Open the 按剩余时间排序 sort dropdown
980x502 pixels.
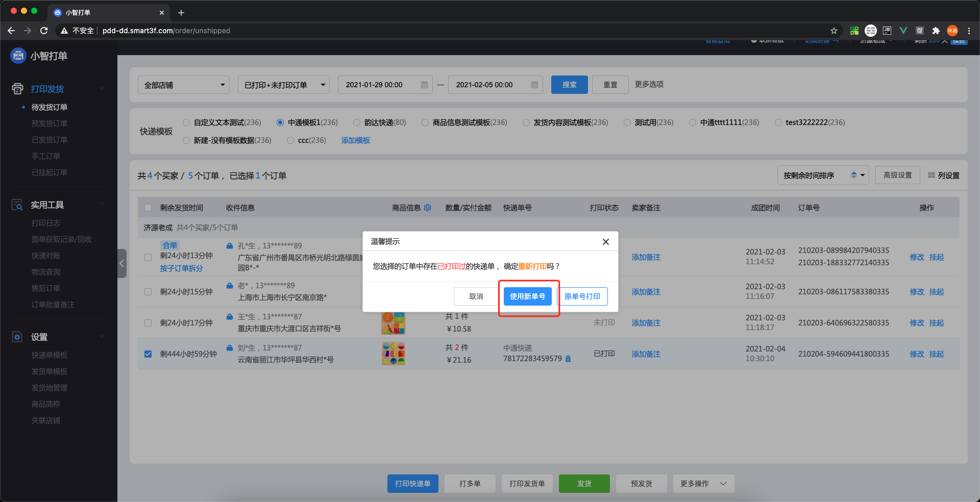tap(823, 175)
